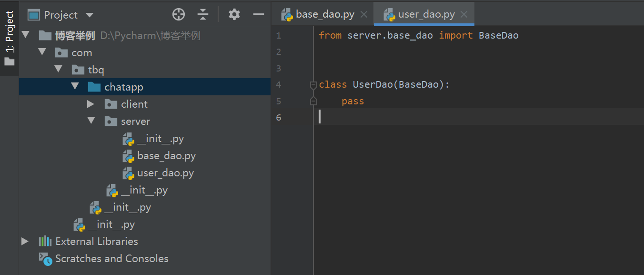Click the Python file icon beside base_dao.py in tree

(x=128, y=155)
